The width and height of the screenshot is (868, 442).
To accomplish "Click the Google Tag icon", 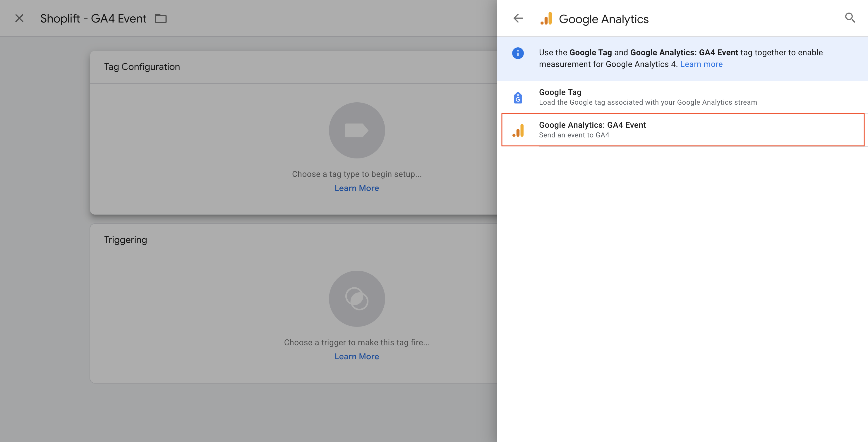I will [x=518, y=98].
